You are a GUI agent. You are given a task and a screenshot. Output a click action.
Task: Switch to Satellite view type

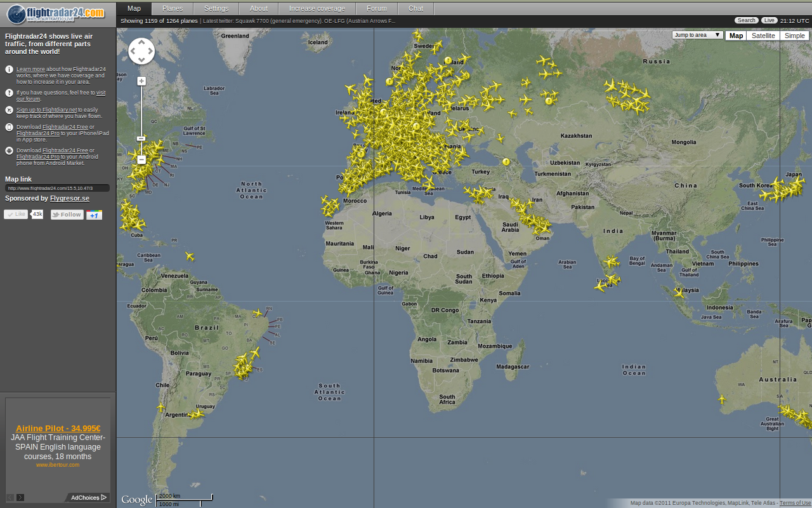763,36
